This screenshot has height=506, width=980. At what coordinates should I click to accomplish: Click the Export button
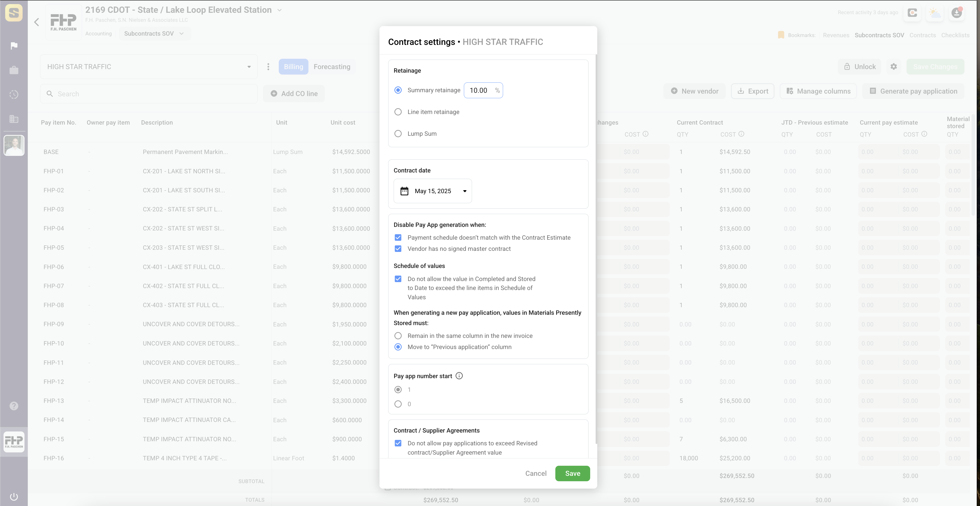click(752, 91)
